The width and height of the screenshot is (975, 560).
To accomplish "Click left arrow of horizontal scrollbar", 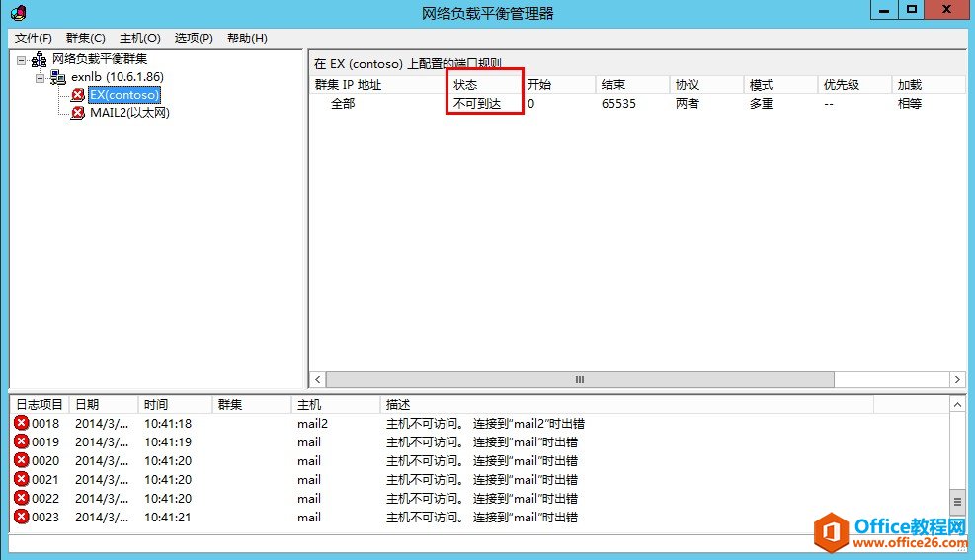I will (x=318, y=380).
